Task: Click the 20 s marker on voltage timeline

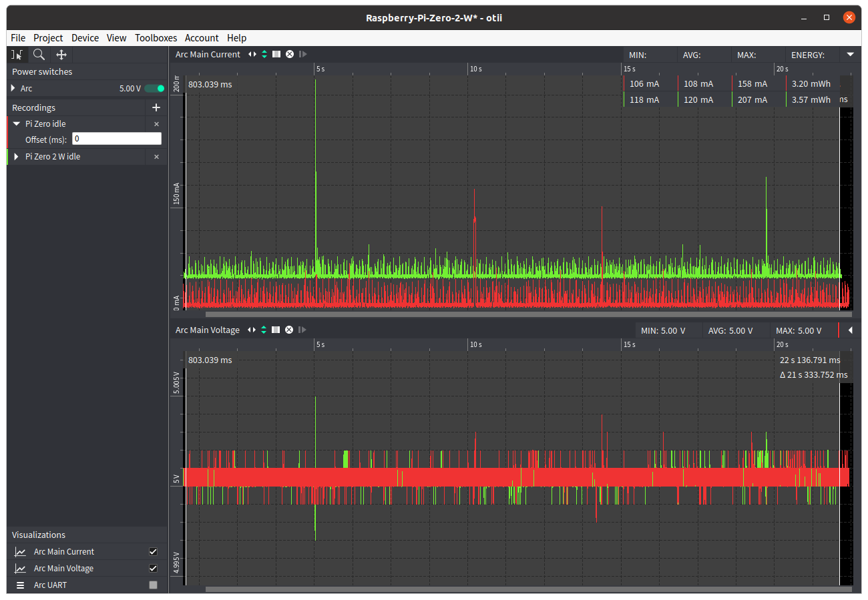Action: [782, 345]
